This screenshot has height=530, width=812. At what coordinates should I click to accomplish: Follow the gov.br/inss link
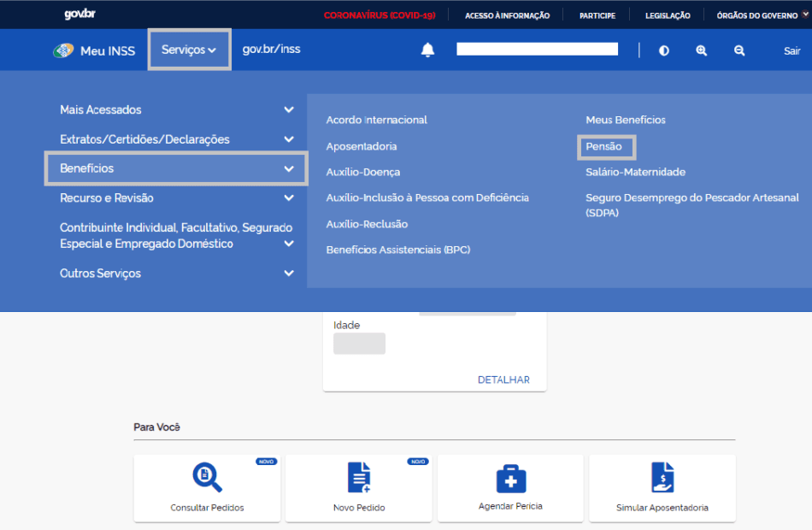pos(271,50)
